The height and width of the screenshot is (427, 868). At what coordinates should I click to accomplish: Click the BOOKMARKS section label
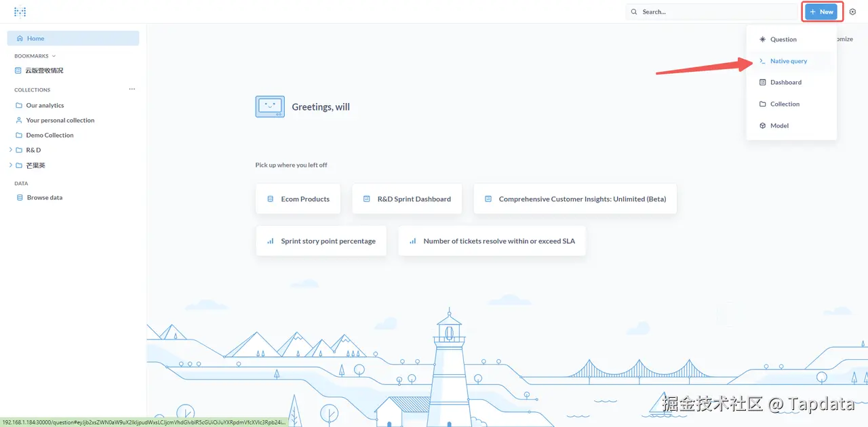click(31, 56)
